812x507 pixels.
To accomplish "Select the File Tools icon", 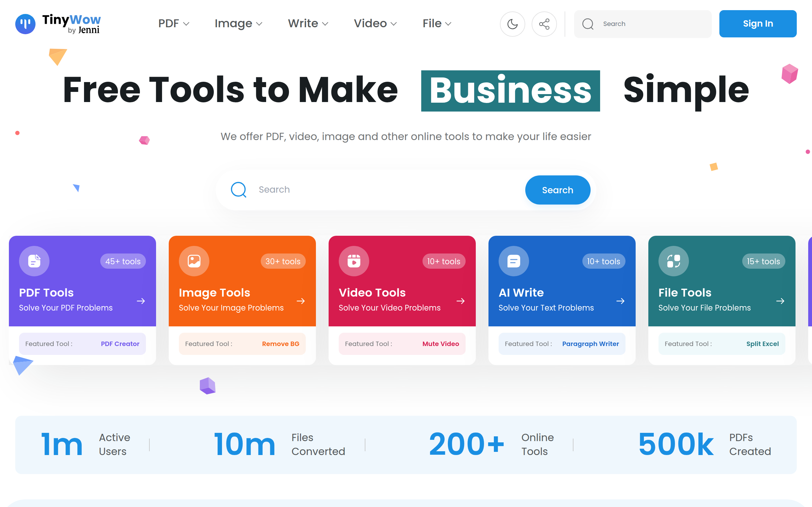I will click(x=673, y=261).
